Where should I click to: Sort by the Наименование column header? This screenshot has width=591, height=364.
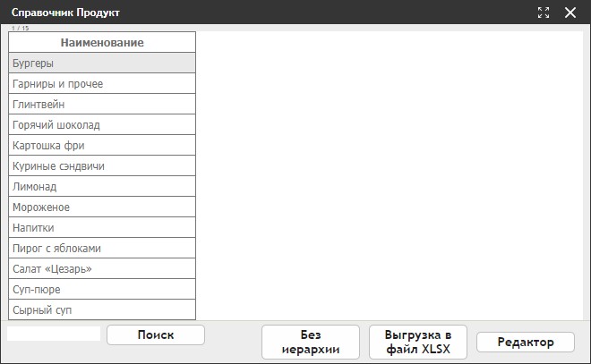(x=102, y=42)
